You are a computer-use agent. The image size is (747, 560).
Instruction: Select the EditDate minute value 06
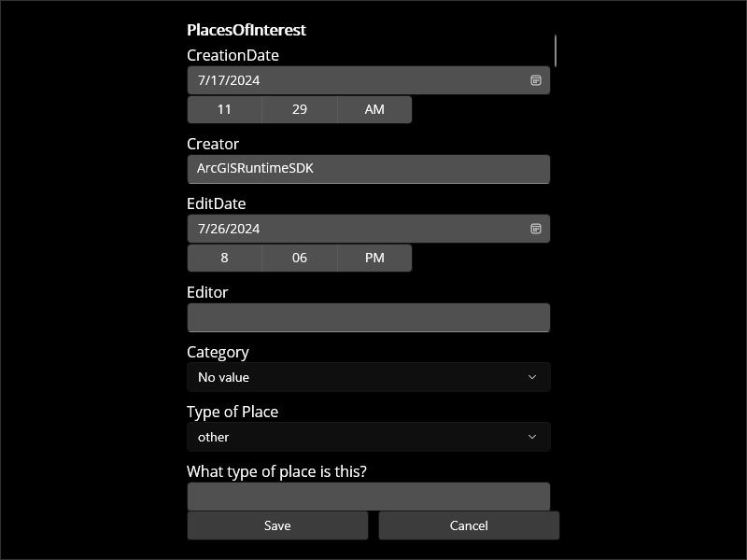[300, 259]
